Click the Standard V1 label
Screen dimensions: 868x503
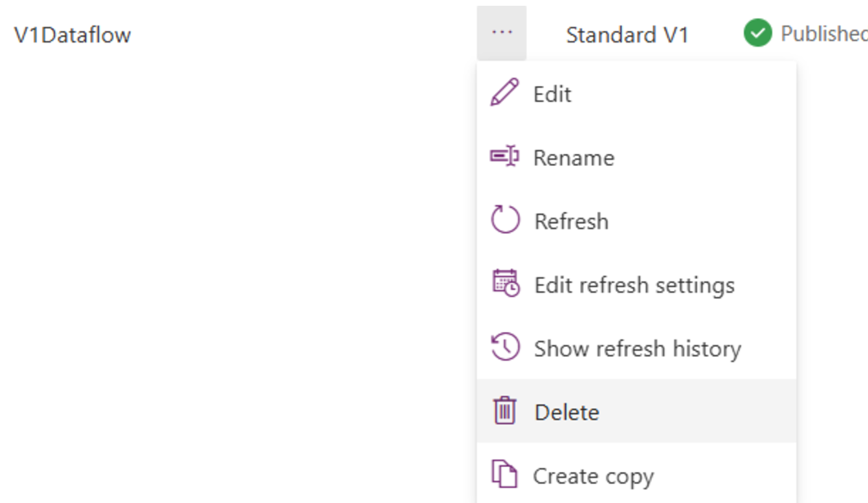(x=626, y=34)
